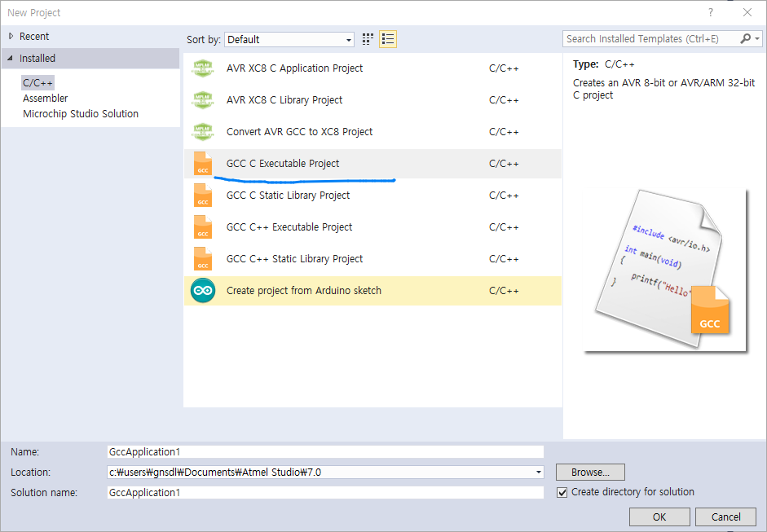Select GCC C++ Executable Project template
The image size is (767, 532).
point(372,227)
